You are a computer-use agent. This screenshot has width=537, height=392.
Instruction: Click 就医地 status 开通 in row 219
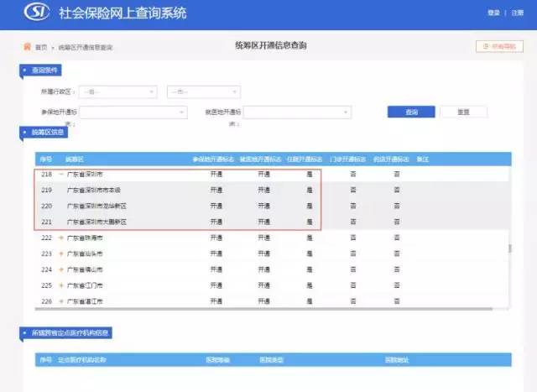coord(264,190)
